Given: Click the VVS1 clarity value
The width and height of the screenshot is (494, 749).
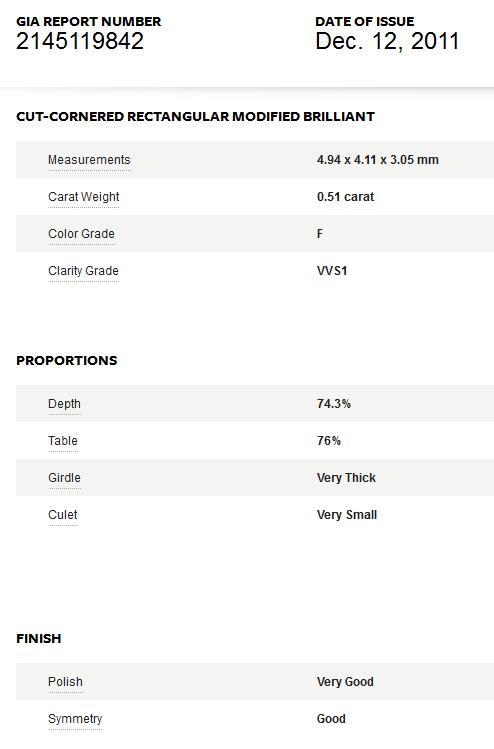Looking at the screenshot, I should (332, 271).
